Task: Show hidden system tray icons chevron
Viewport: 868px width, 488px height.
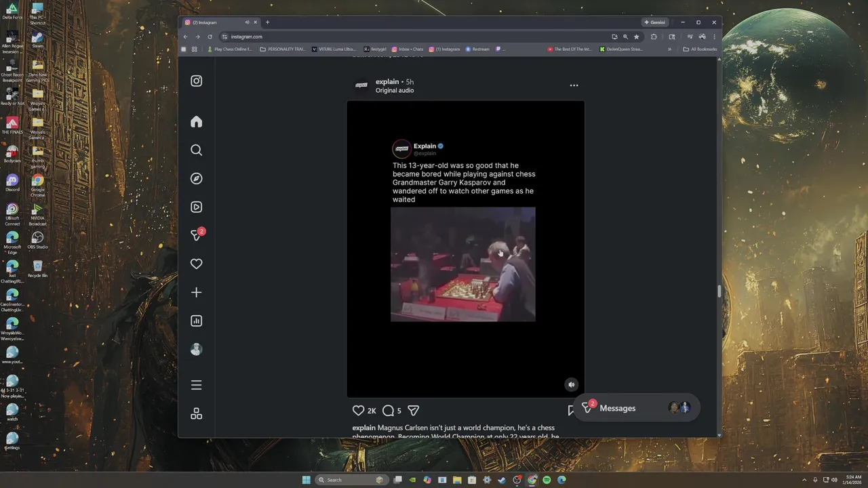Action: 804,480
